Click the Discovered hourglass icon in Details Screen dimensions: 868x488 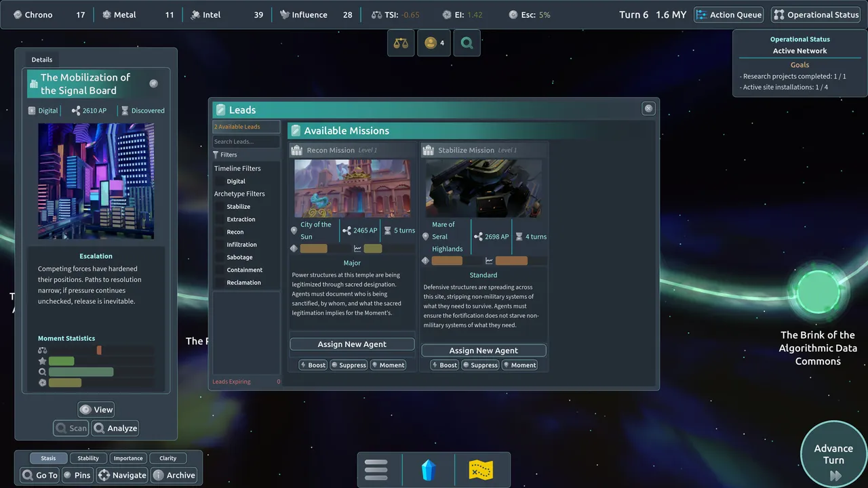pos(125,110)
